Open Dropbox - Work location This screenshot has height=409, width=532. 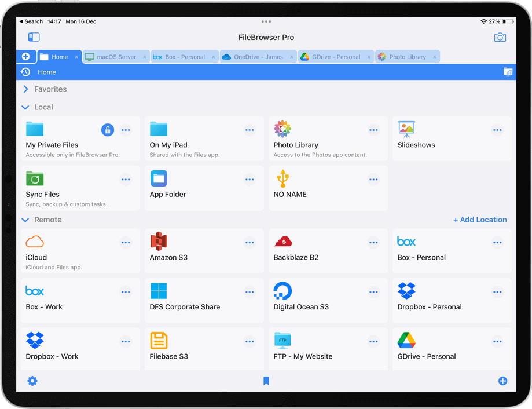click(x=80, y=349)
